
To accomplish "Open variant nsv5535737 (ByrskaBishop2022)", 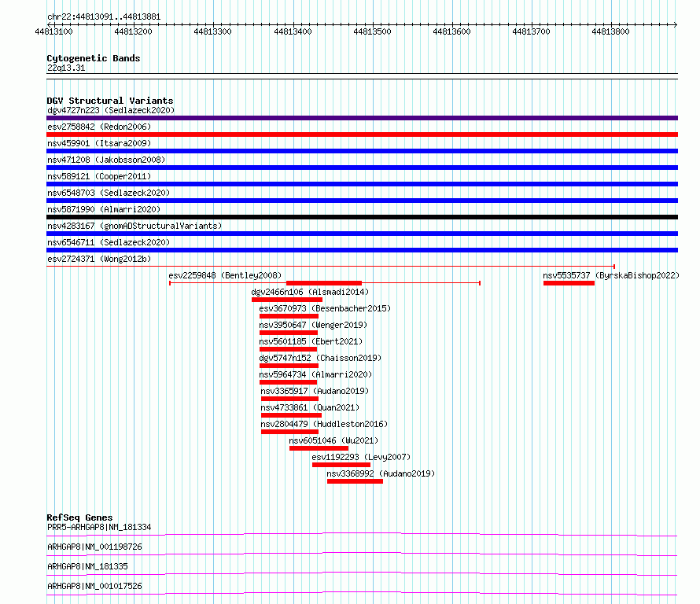I will click(611, 275).
